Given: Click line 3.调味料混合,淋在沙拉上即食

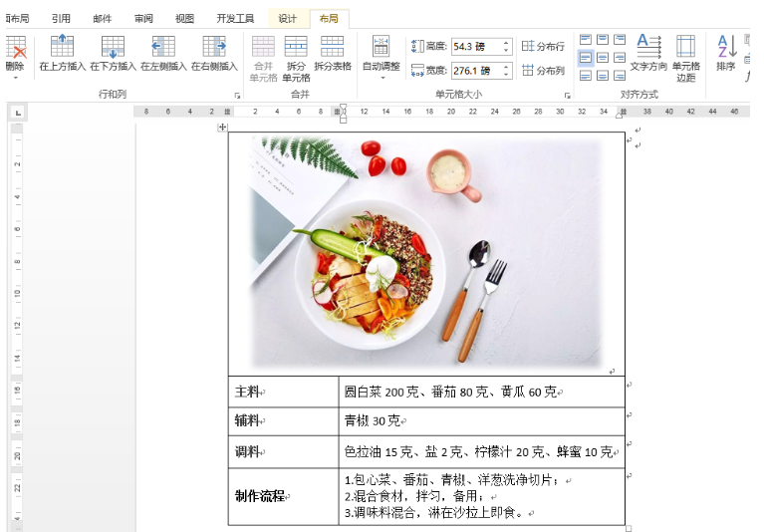Looking at the screenshot, I should (x=434, y=512).
